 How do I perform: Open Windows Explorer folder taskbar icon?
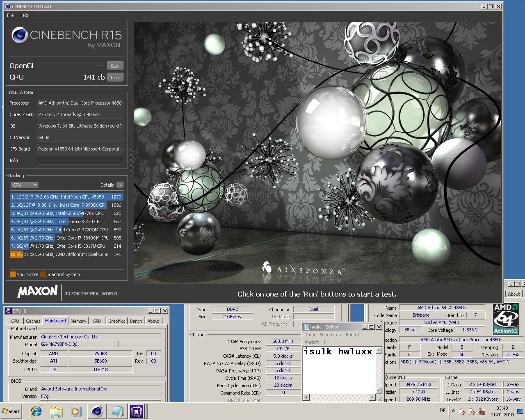pyautogui.click(x=56, y=411)
